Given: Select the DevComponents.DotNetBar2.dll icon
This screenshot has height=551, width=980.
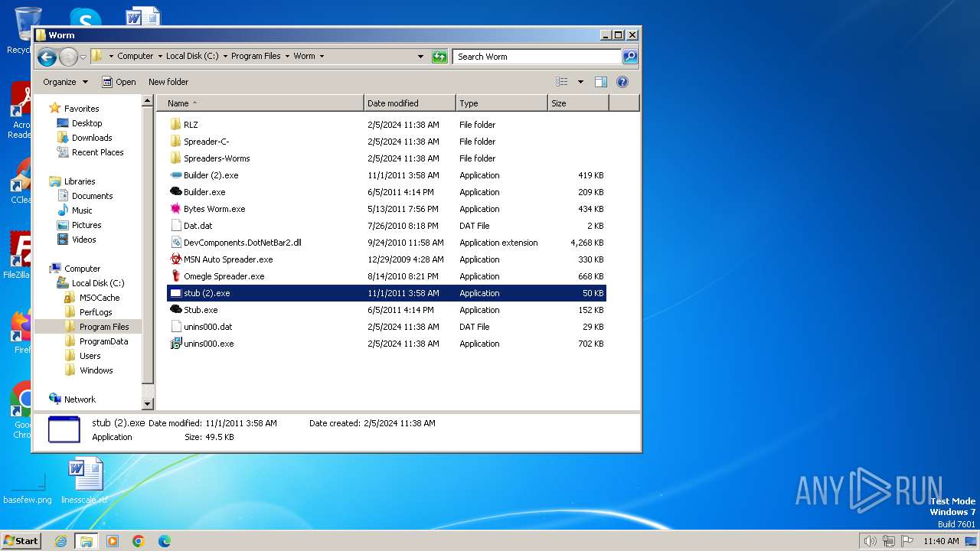Looking at the screenshot, I should (x=175, y=243).
